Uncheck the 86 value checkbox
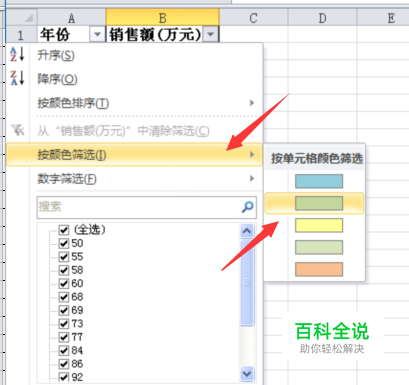409x385 pixels. point(64,364)
